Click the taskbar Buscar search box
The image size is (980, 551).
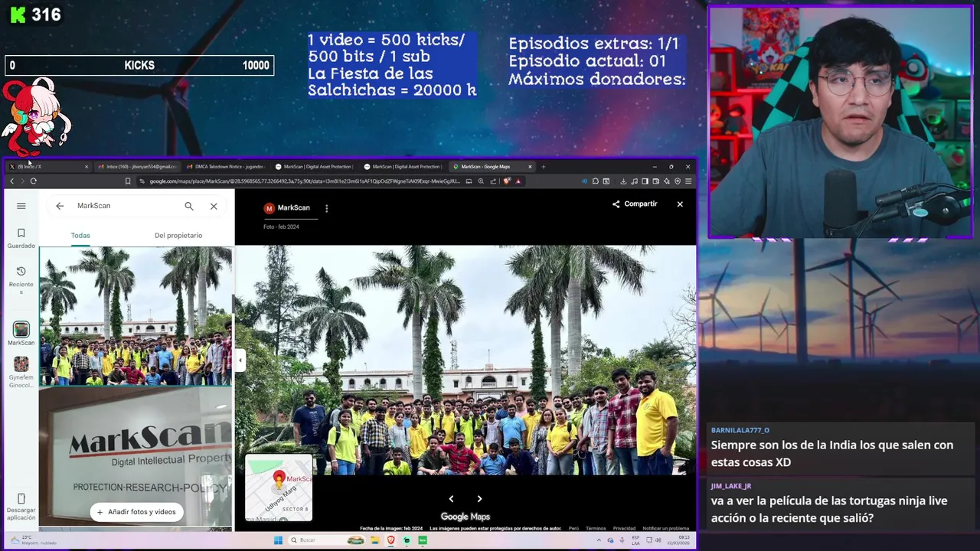pyautogui.click(x=327, y=540)
